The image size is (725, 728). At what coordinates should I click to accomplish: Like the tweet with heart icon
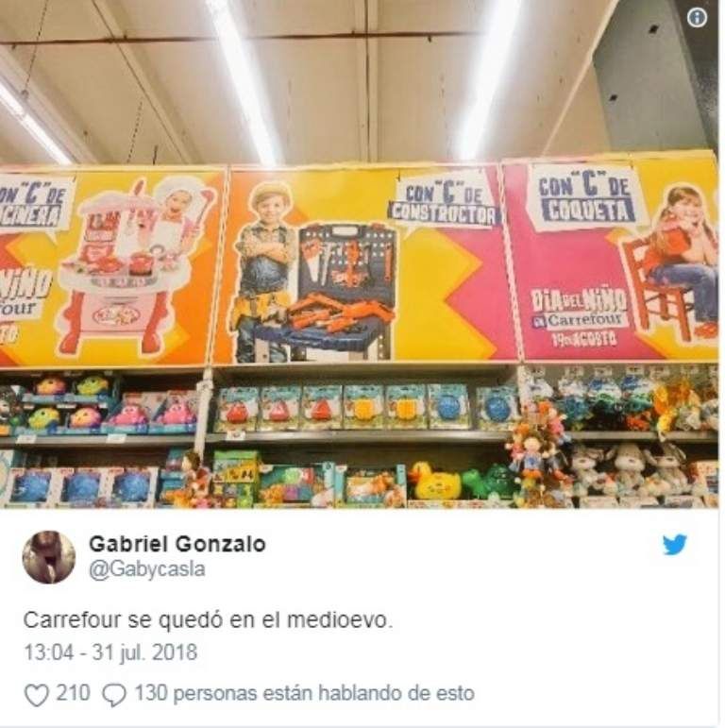point(36,695)
